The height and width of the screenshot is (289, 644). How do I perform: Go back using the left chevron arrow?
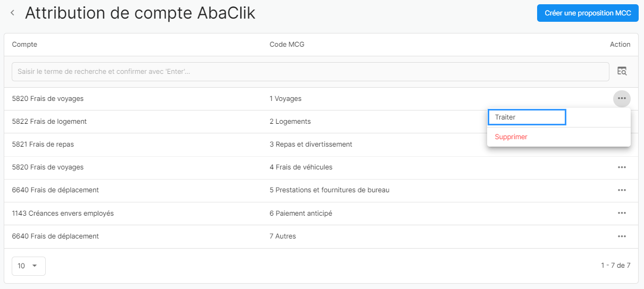pyautogui.click(x=12, y=13)
